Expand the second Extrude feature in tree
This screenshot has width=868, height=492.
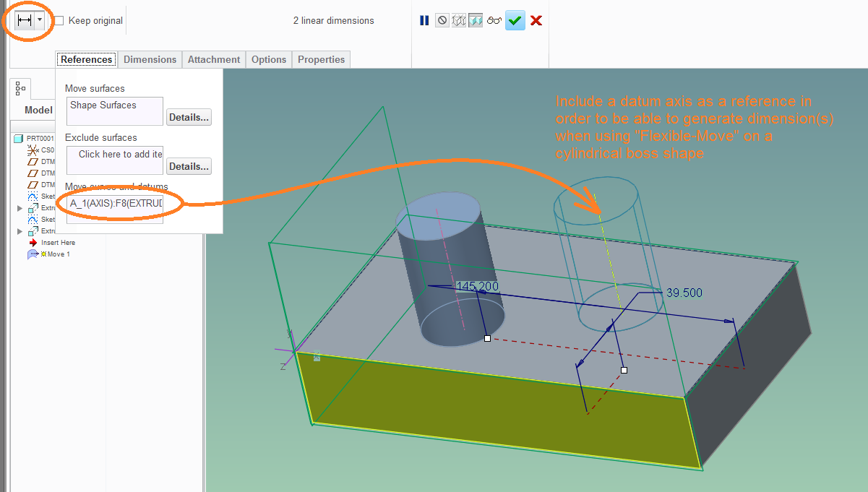click(20, 231)
